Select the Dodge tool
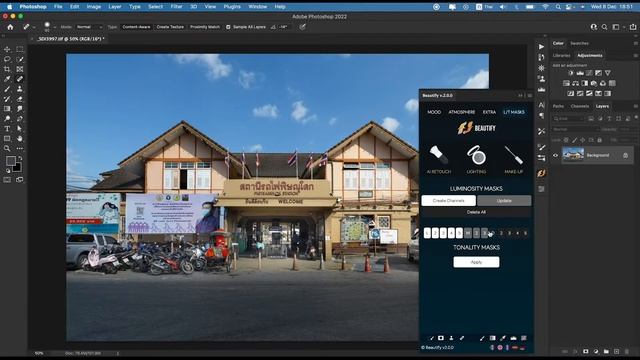 click(7, 119)
